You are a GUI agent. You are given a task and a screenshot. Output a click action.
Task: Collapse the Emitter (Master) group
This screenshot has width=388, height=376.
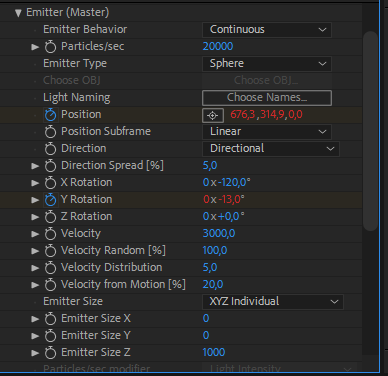(18, 13)
